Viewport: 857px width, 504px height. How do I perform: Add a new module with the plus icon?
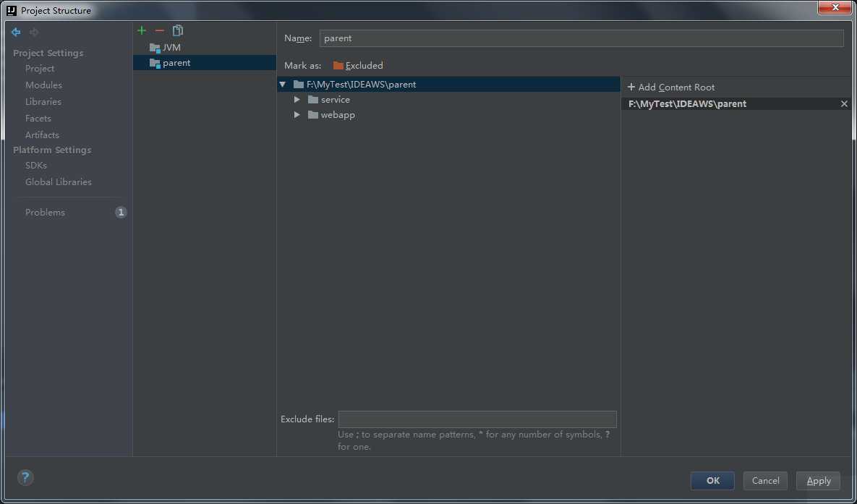click(x=142, y=30)
